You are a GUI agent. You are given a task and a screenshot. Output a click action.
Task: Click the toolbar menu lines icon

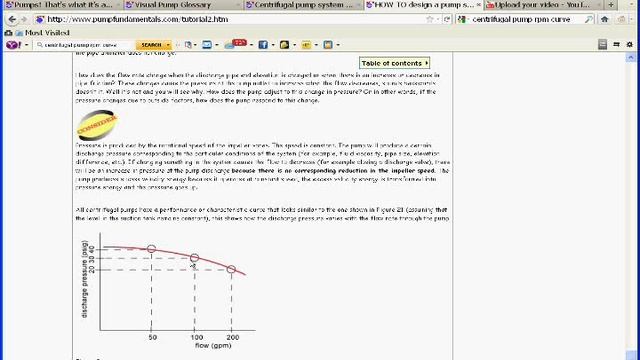(616, 44)
